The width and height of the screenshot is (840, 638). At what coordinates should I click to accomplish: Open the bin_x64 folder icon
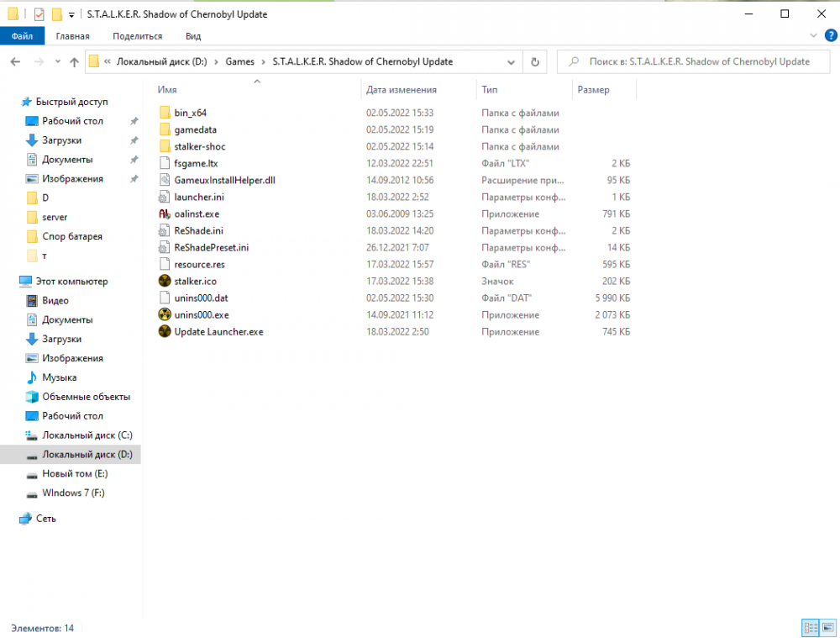(165, 113)
